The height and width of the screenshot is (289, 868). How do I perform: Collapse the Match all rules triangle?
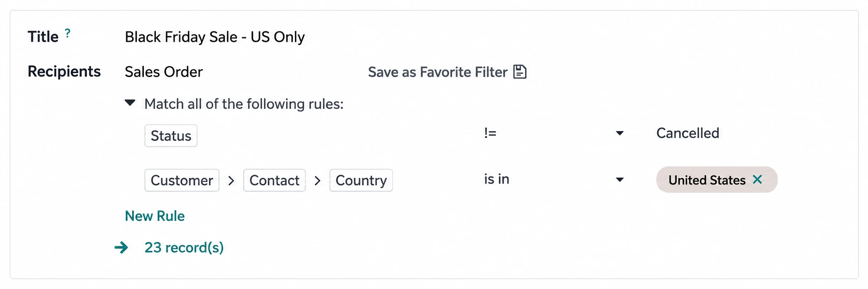pyautogui.click(x=130, y=103)
